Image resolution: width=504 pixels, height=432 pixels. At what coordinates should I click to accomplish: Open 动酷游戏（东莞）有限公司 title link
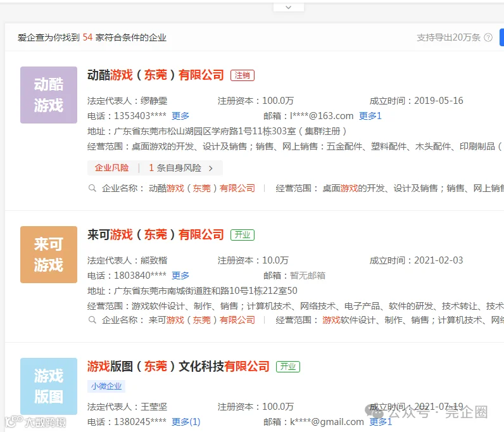156,75
